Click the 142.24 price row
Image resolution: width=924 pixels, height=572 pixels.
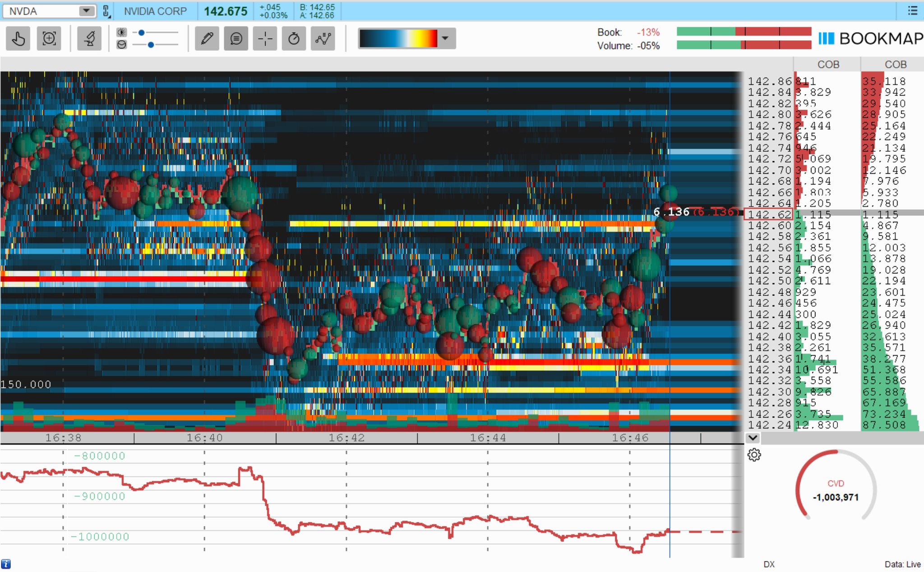pos(770,425)
